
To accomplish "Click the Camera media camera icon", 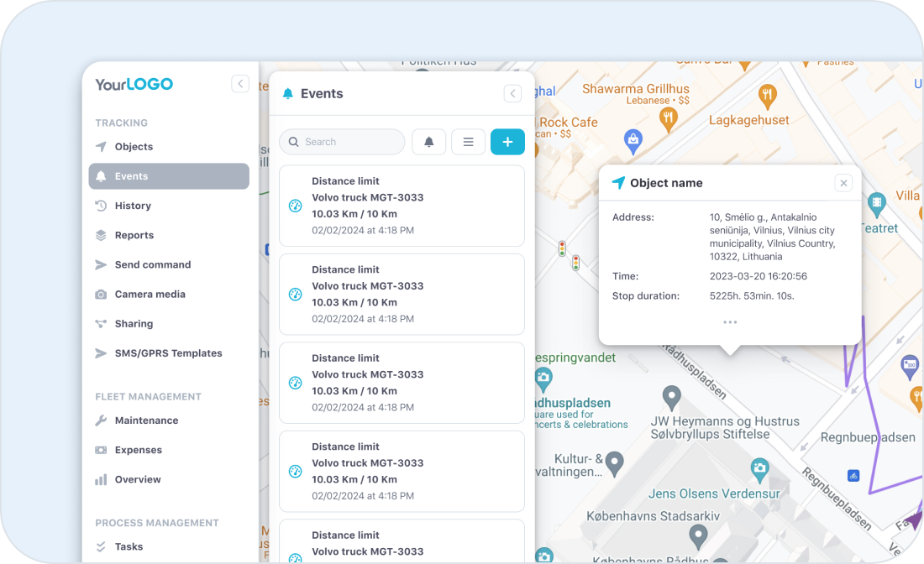I will (x=101, y=295).
